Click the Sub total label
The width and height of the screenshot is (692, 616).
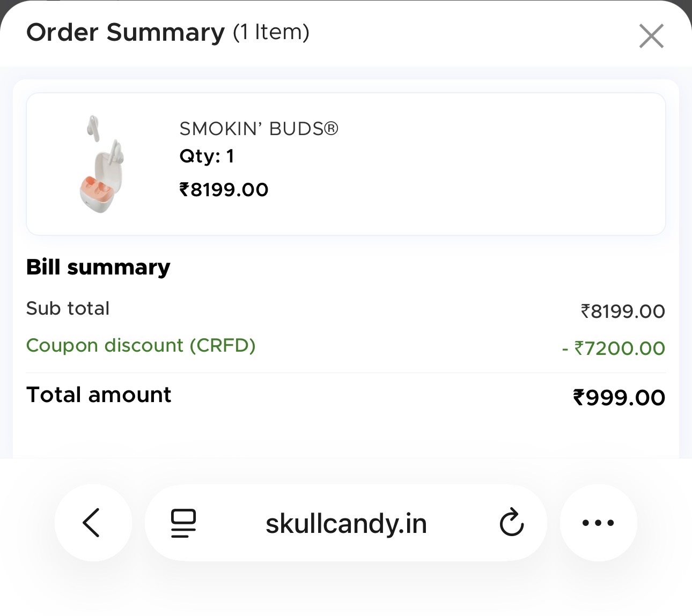point(68,309)
